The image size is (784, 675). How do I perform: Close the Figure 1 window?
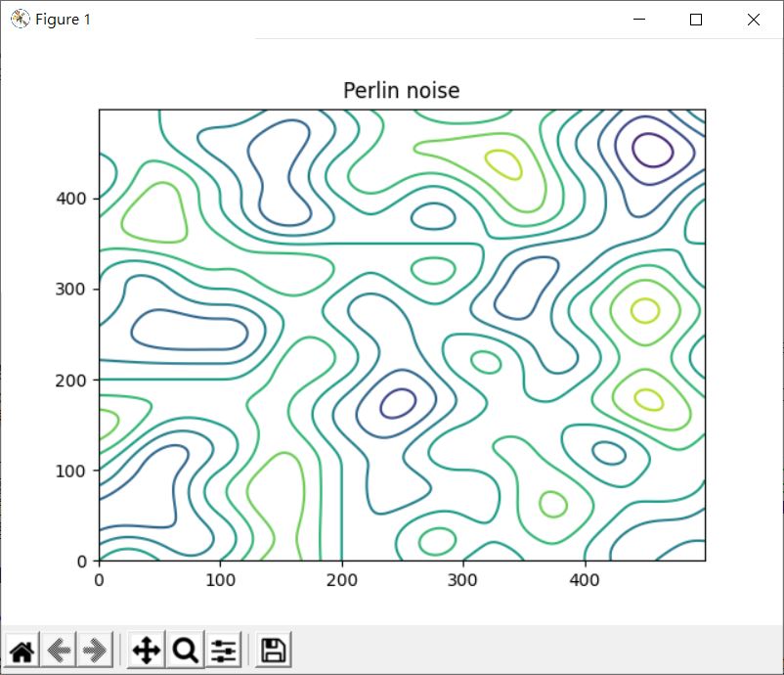click(x=754, y=19)
